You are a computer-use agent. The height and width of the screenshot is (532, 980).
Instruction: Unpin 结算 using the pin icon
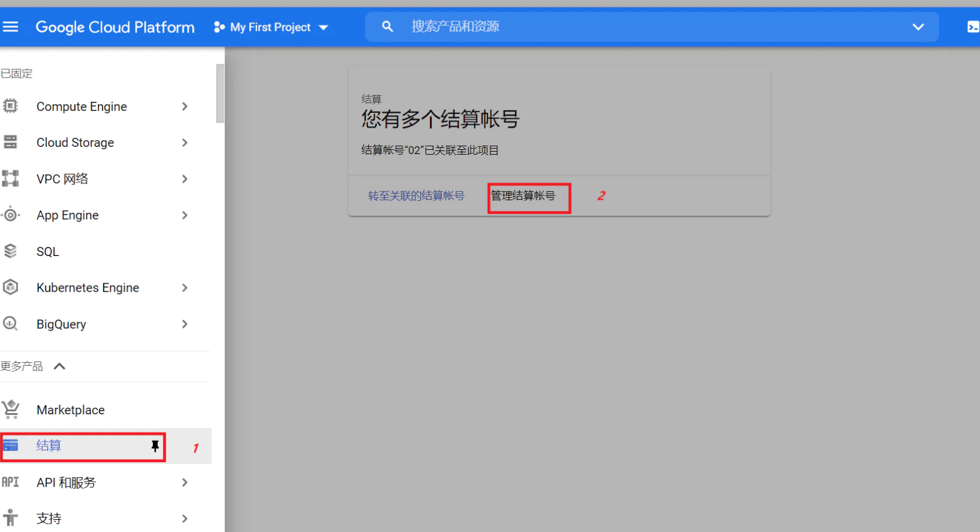155,446
